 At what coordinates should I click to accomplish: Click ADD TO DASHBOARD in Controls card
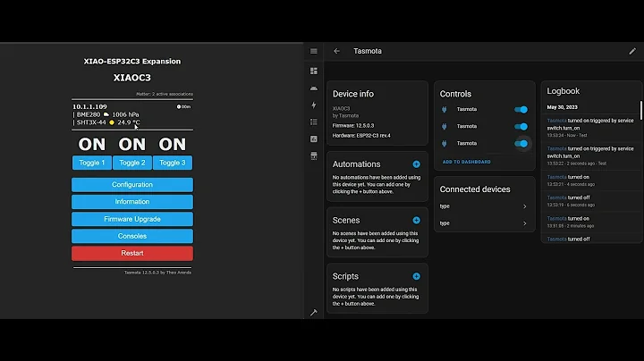click(466, 162)
